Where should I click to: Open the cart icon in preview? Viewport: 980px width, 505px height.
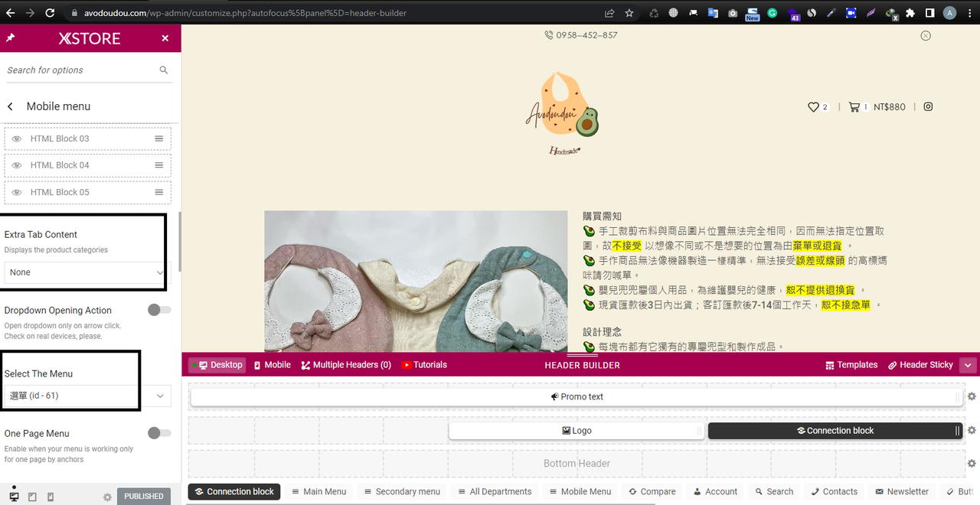click(854, 107)
